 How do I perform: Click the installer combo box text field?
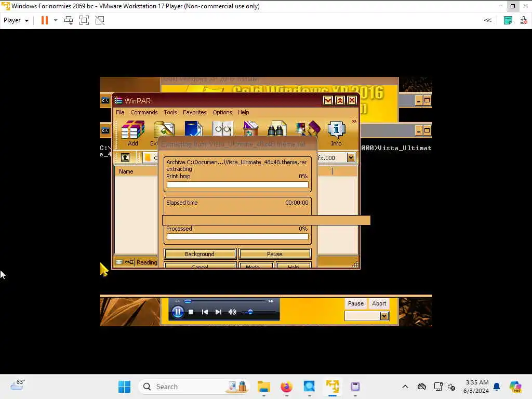pyautogui.click(x=362, y=316)
